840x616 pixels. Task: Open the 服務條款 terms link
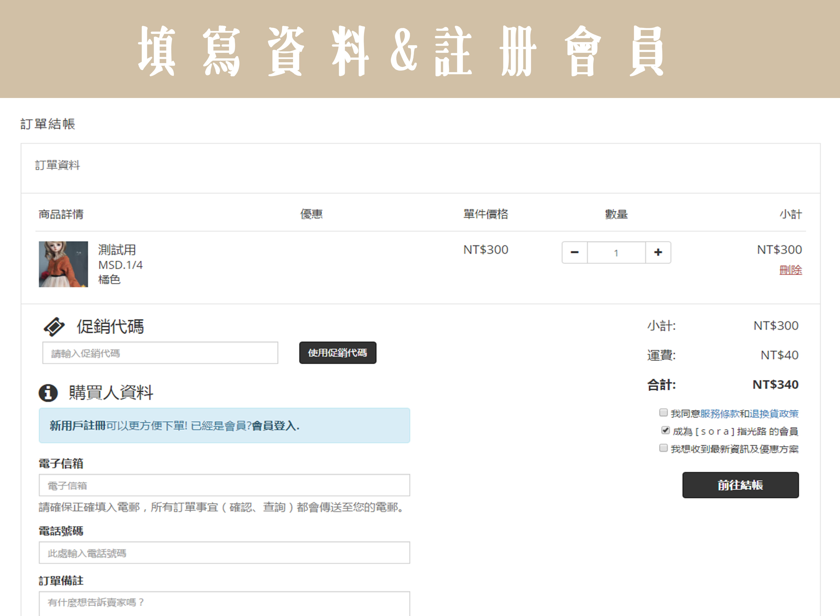tap(720, 414)
